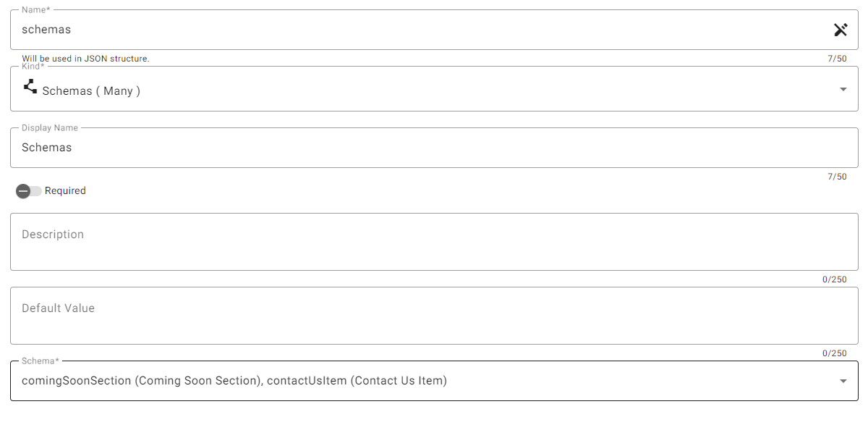The height and width of the screenshot is (425, 868).
Task: Click the Default Value 0/250 character counter
Action: point(835,353)
